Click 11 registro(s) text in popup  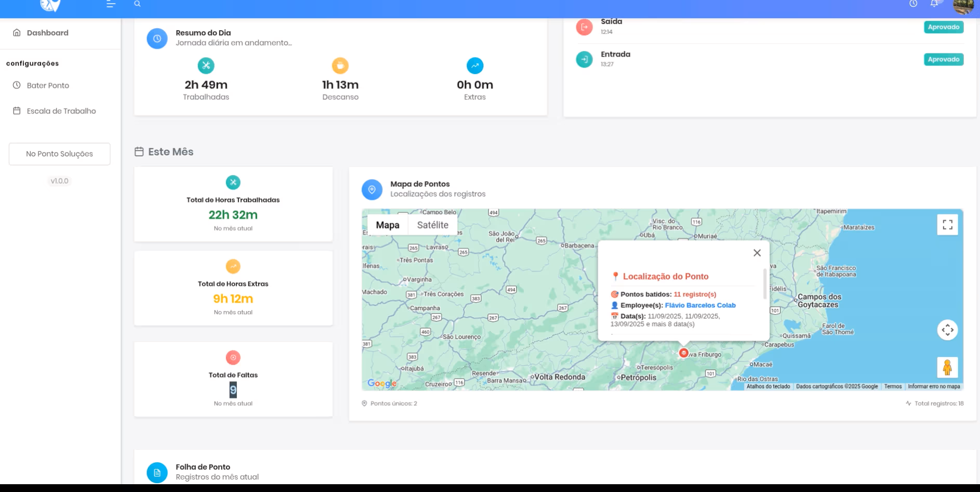click(x=695, y=294)
